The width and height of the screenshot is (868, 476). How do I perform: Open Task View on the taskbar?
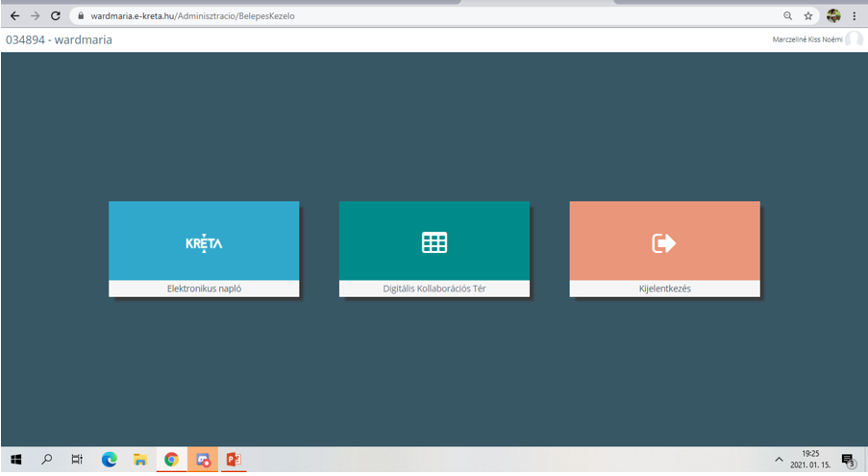(x=77, y=460)
